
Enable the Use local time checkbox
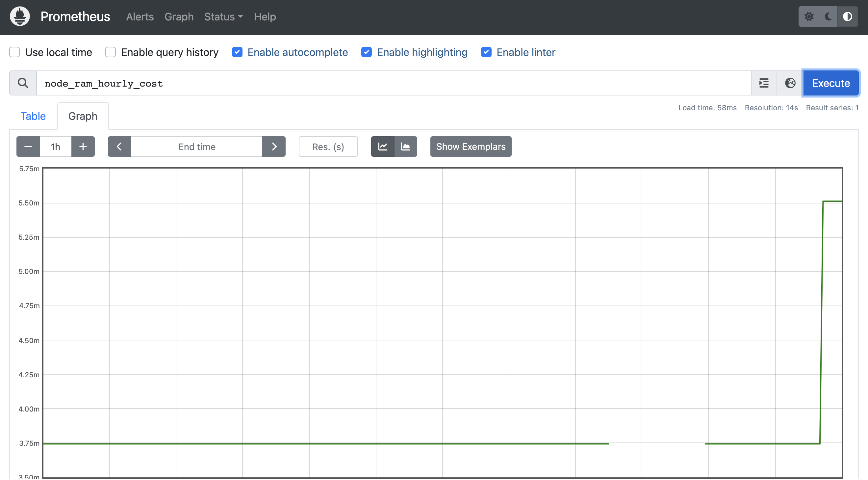coord(14,52)
